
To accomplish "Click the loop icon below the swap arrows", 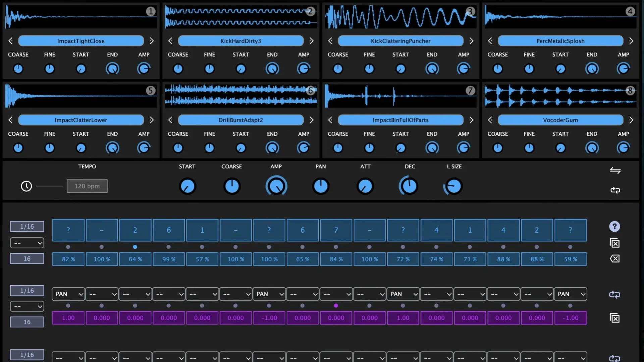I will [615, 190].
